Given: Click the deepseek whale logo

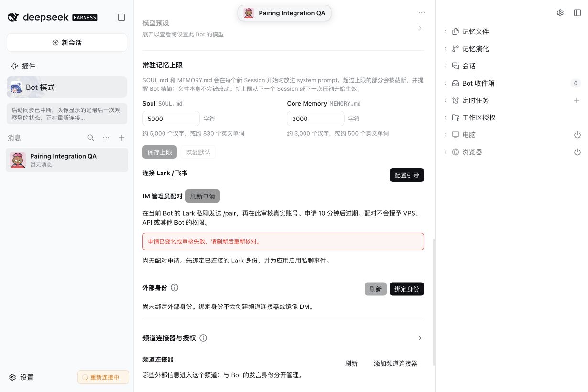Looking at the screenshot, I should (x=13, y=17).
